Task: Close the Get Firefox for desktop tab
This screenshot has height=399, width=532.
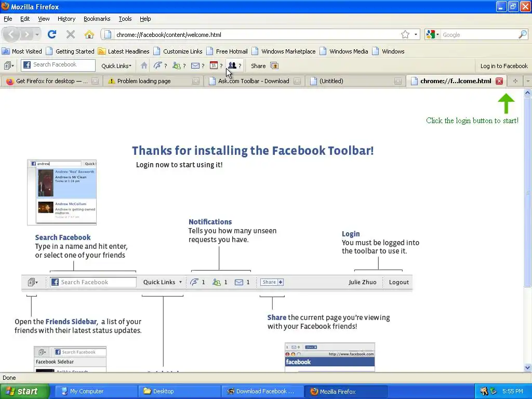Action: pyautogui.click(x=96, y=81)
